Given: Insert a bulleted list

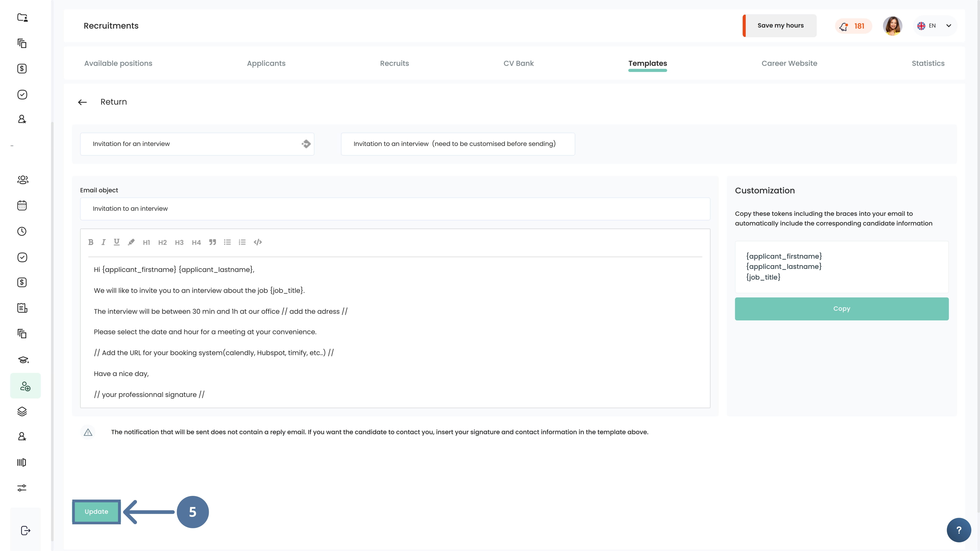Looking at the screenshot, I should 228,242.
